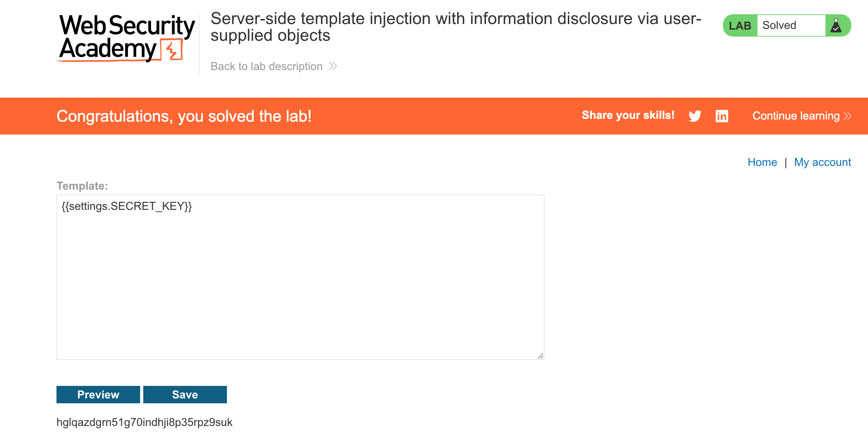Screen dimensions: 868x442
Task: Click the Share your skills text
Action: (628, 115)
